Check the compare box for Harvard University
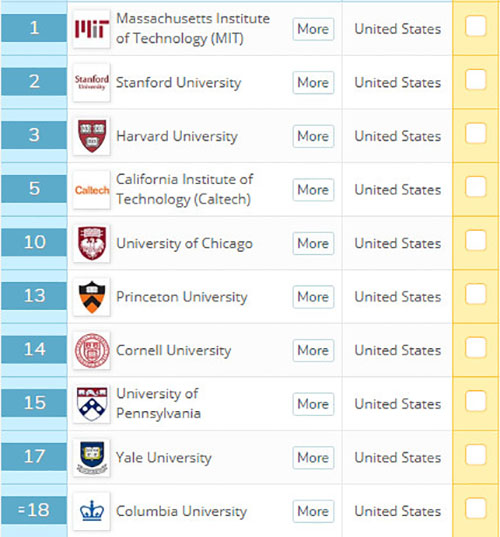Screen dimensions: 500x537 click(476, 133)
